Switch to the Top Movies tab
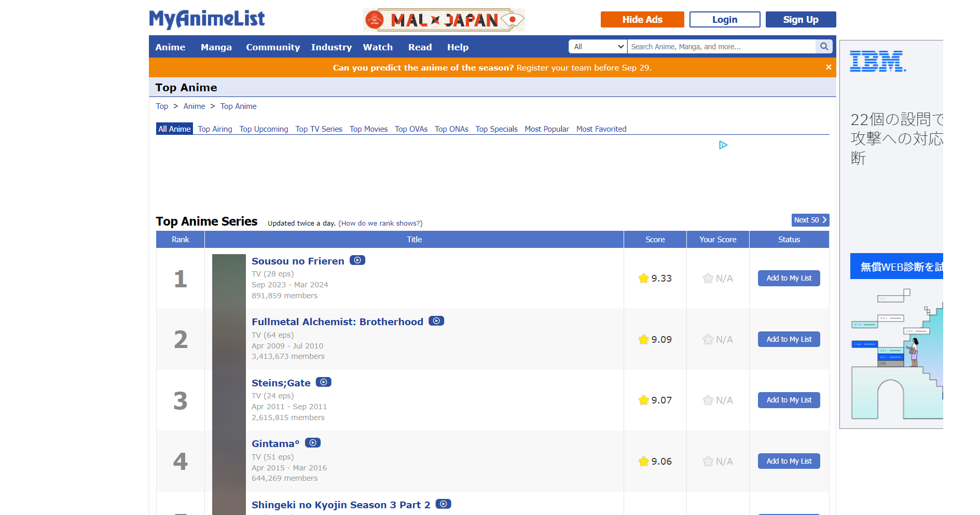 pos(368,129)
